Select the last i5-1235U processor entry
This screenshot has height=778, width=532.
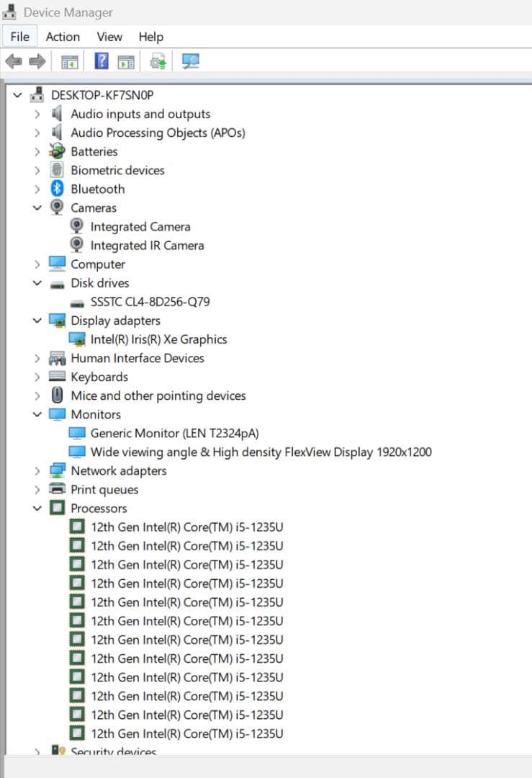click(187, 733)
